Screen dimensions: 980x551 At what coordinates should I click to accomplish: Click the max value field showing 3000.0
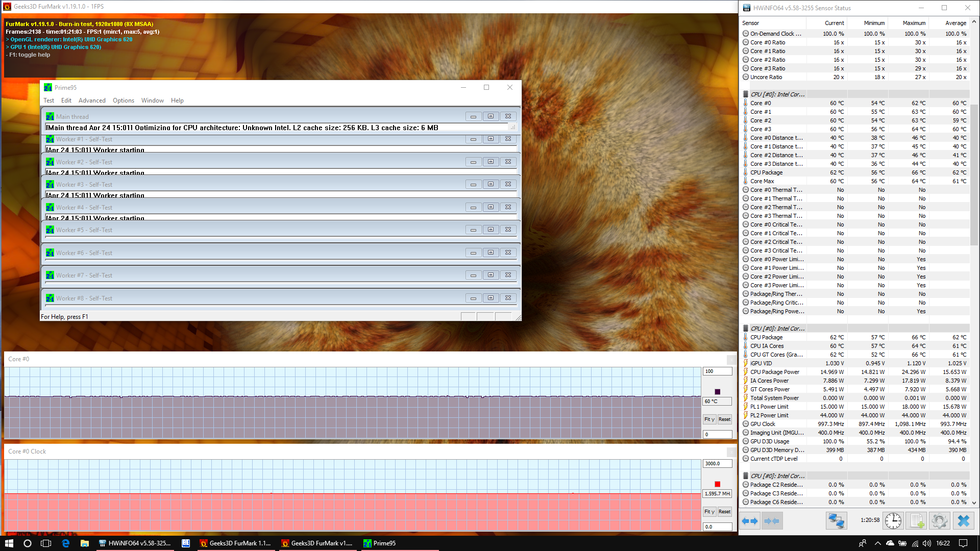pos(717,464)
